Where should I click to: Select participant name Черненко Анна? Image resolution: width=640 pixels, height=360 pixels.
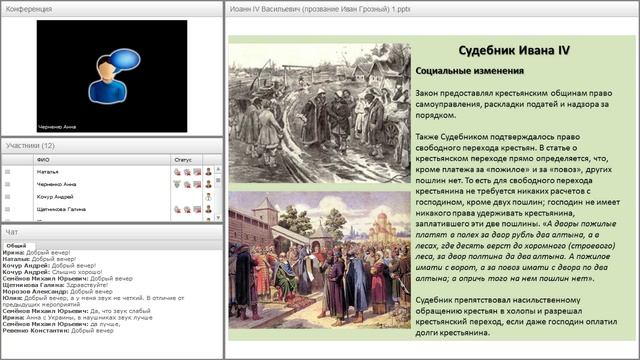click(x=56, y=184)
